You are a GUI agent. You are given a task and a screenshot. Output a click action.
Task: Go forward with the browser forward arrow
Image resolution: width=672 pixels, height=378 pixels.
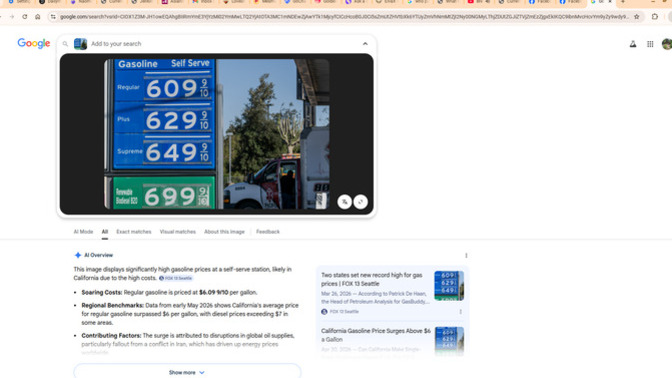[12, 17]
